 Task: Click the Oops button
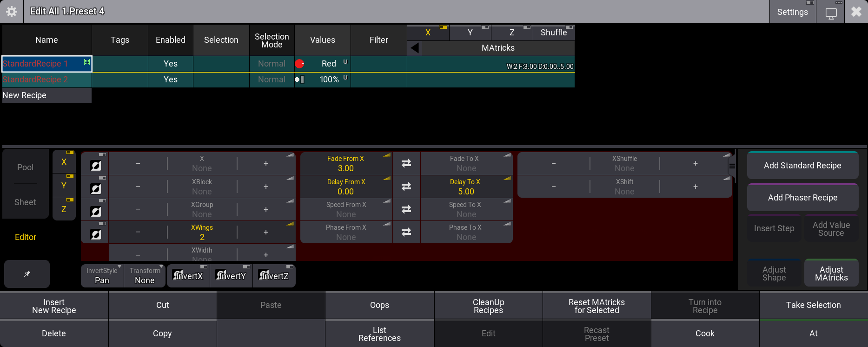(x=379, y=305)
